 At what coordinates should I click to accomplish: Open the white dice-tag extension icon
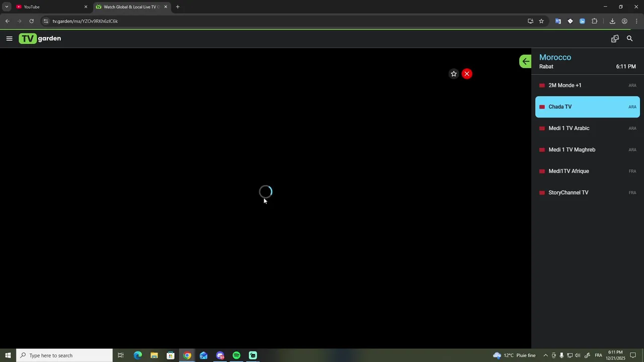(570, 21)
